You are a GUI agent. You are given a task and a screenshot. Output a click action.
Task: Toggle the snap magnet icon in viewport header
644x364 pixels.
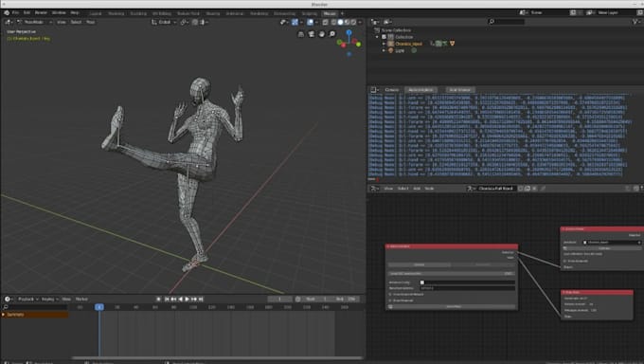point(195,22)
